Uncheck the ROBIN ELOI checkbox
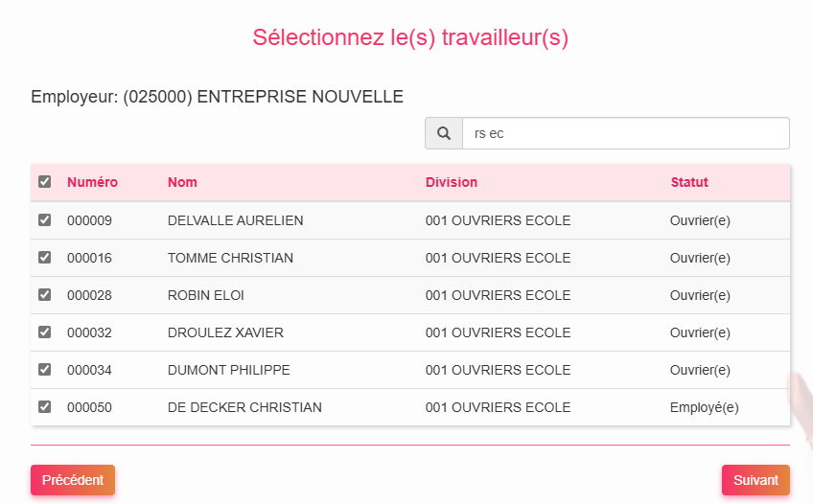Image resolution: width=813 pixels, height=504 pixels. click(x=44, y=295)
